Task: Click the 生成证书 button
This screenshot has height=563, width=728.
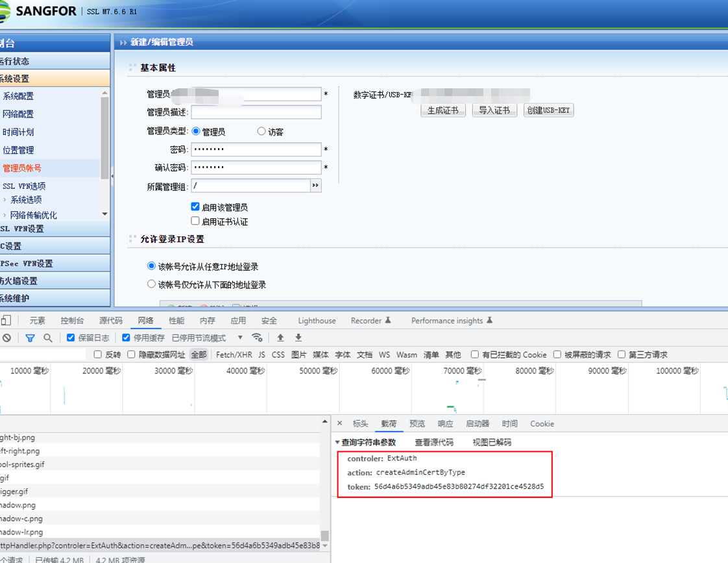Action: coord(443,110)
